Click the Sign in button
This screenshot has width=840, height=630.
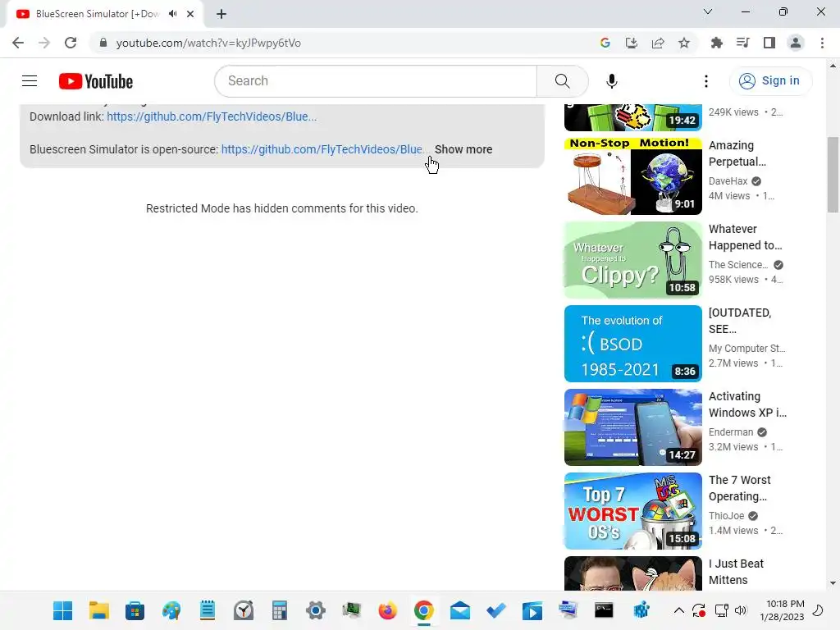pyautogui.click(x=769, y=81)
